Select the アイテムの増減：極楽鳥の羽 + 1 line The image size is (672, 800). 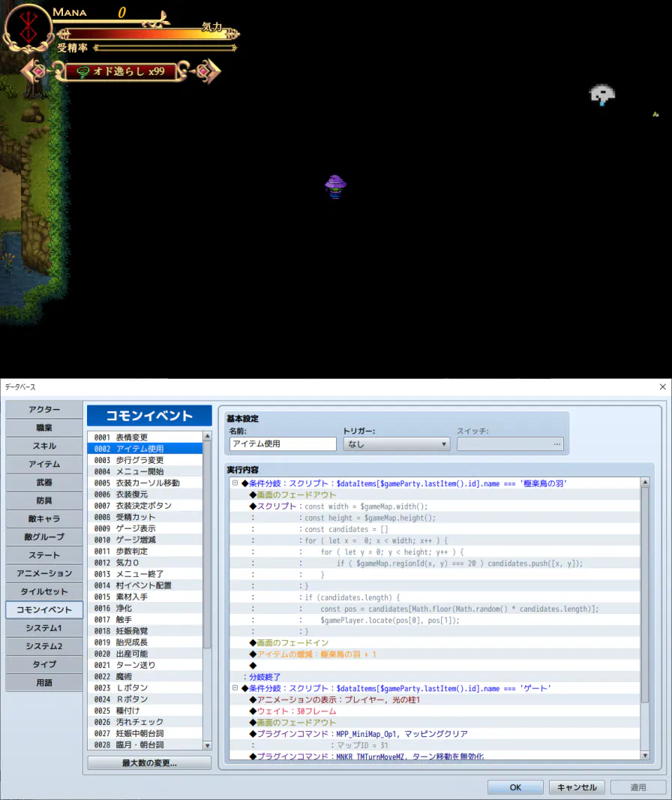click(x=435, y=654)
